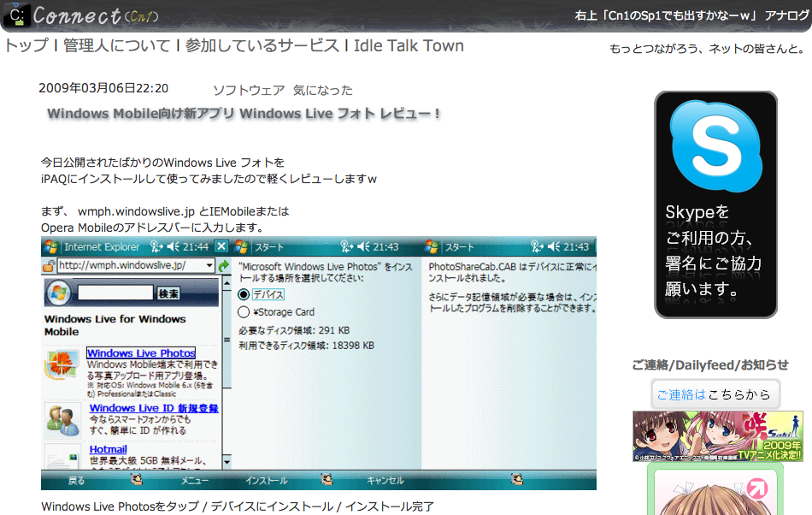812x515 pixels.
Task: Click the メニュー softkey
Action: [194, 481]
